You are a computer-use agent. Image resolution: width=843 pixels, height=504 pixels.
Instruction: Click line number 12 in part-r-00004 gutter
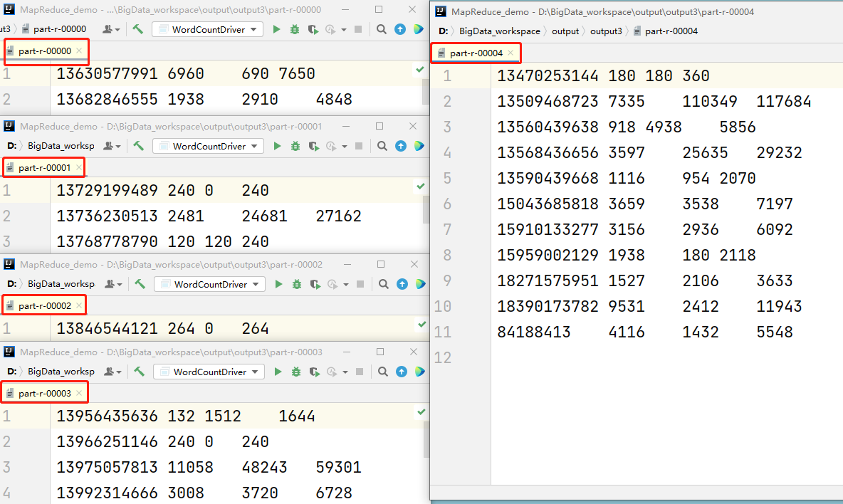pyautogui.click(x=442, y=357)
